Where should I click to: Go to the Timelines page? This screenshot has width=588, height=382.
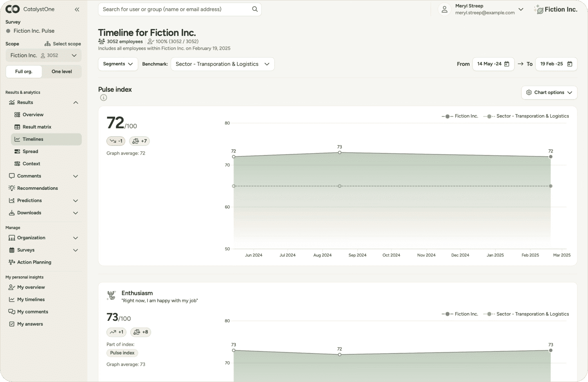(46, 139)
